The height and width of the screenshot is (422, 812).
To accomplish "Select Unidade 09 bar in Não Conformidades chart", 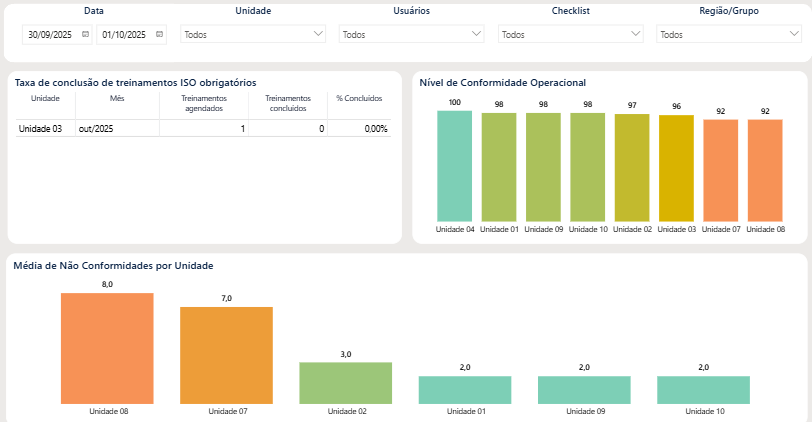I will pos(584,389).
